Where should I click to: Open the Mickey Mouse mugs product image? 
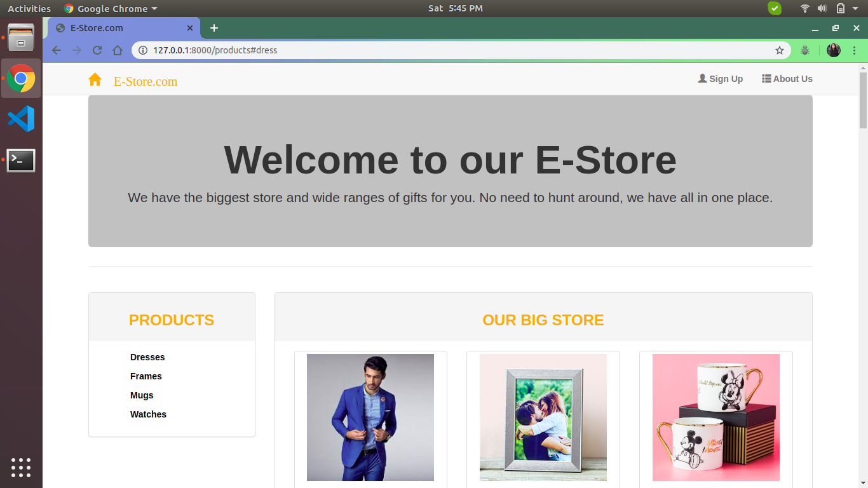(x=716, y=417)
